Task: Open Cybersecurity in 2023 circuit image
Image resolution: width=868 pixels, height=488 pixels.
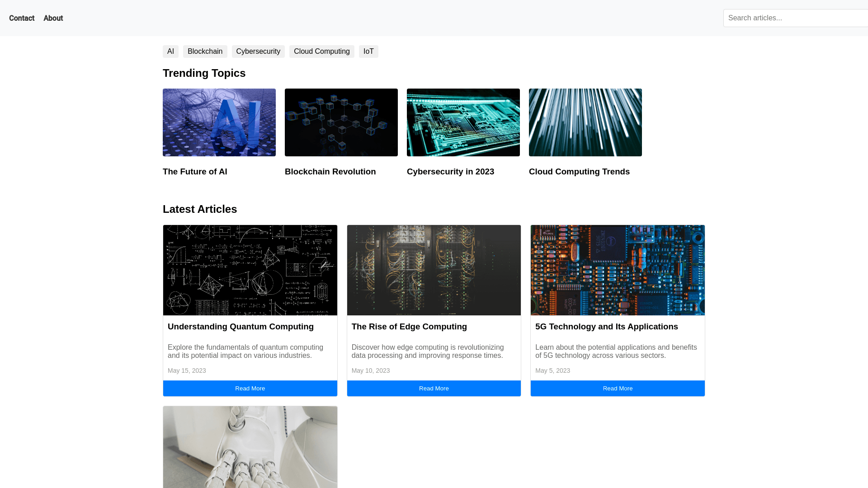Action: 463,122
